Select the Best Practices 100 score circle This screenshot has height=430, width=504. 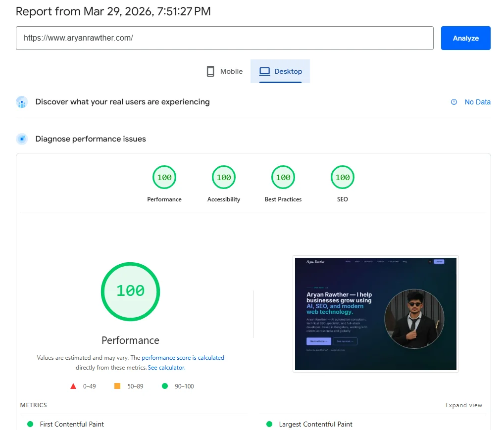point(283,177)
